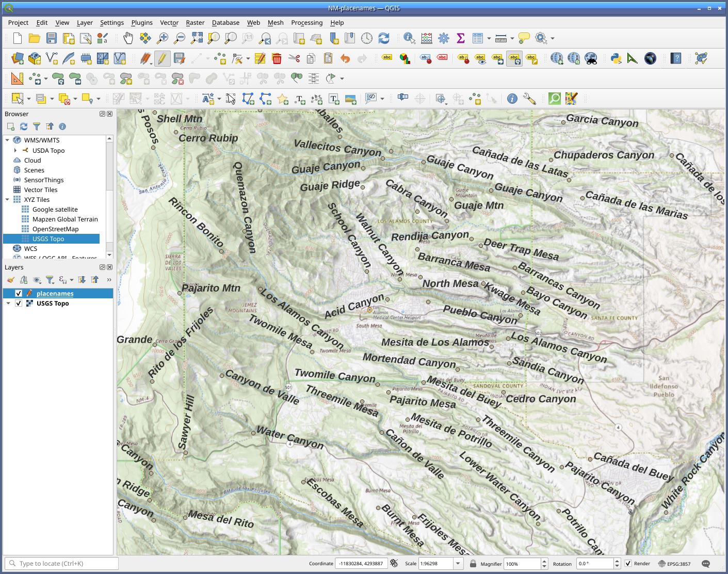Open the Scale dropdown in status bar
Viewport: 728px width, 574px height.
point(458,564)
